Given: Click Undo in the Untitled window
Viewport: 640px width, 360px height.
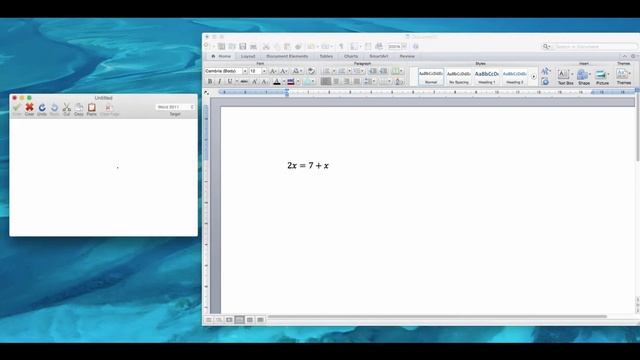Looking at the screenshot, I should point(42,109).
